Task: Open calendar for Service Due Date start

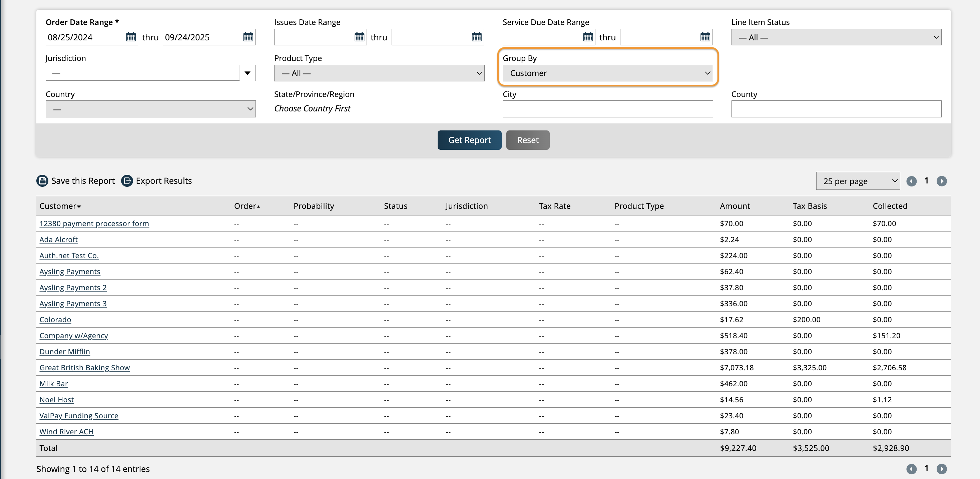Action: (588, 37)
